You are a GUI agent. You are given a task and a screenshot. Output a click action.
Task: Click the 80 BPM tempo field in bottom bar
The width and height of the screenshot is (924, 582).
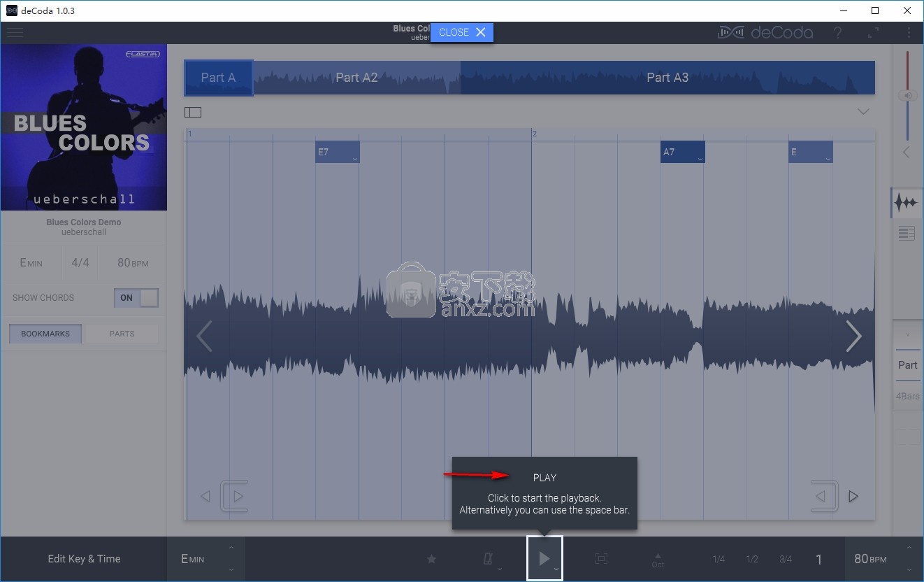click(871, 559)
